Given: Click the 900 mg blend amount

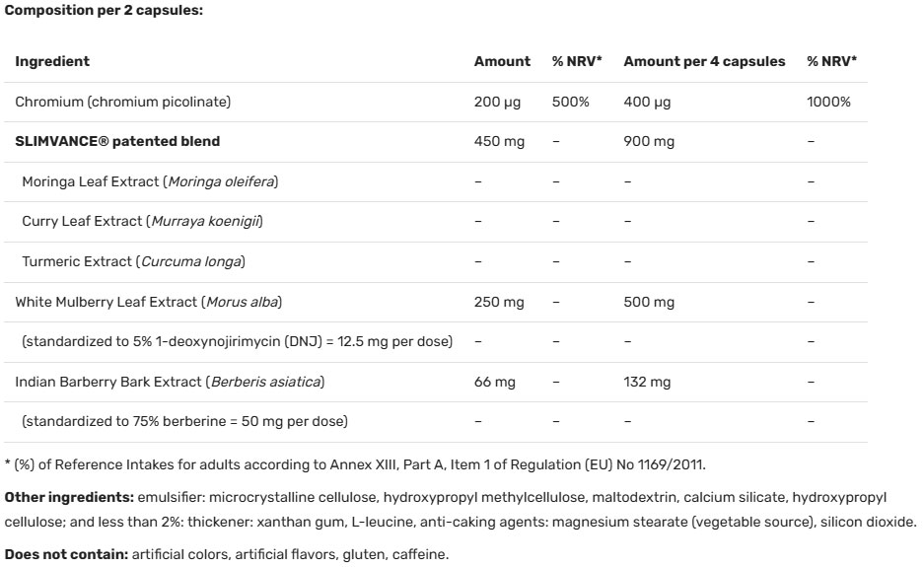Looking at the screenshot, I should [649, 141].
